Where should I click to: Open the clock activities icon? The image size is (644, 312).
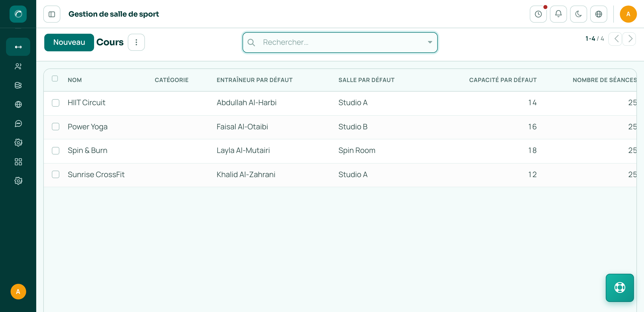[538, 14]
